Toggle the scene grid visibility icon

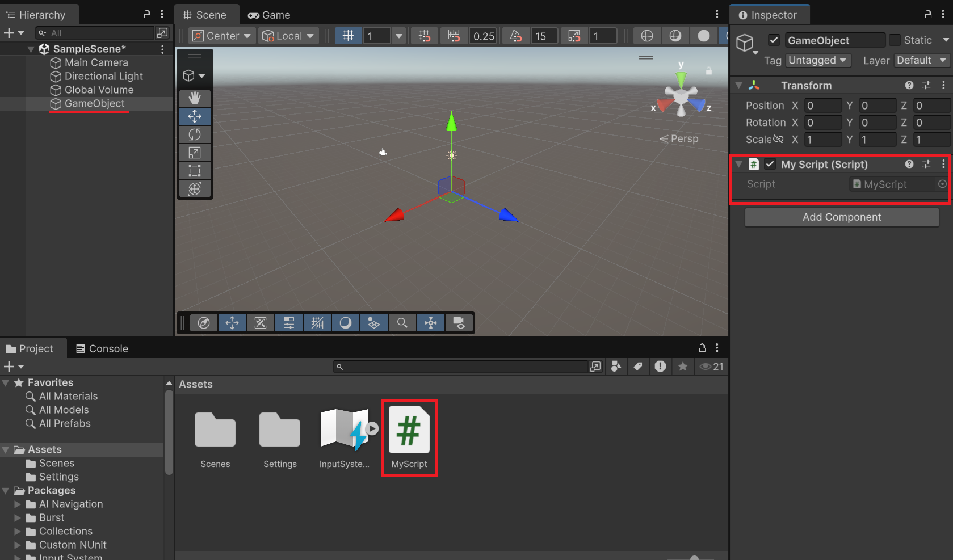click(x=348, y=36)
